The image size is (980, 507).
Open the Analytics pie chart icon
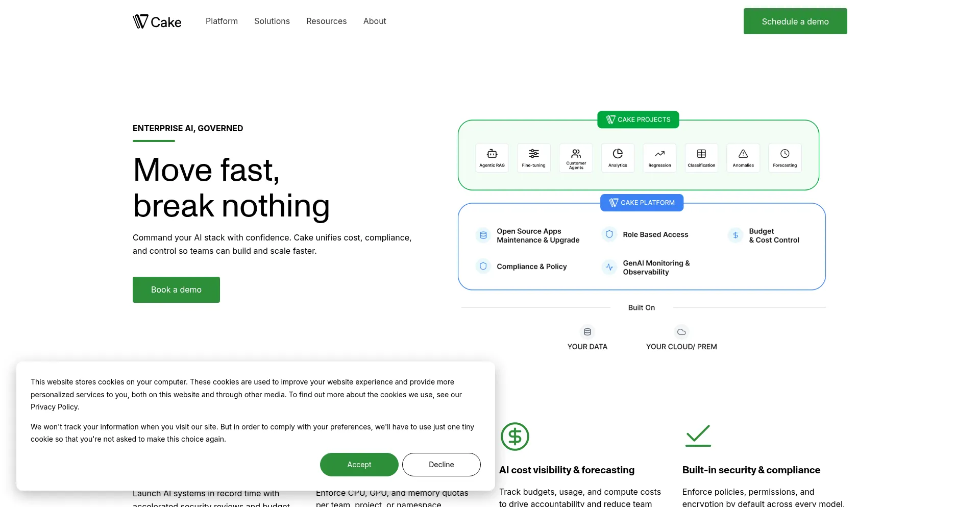(618, 154)
